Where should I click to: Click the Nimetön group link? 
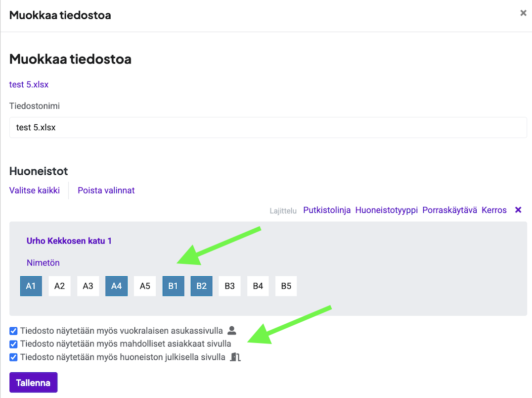click(x=43, y=263)
